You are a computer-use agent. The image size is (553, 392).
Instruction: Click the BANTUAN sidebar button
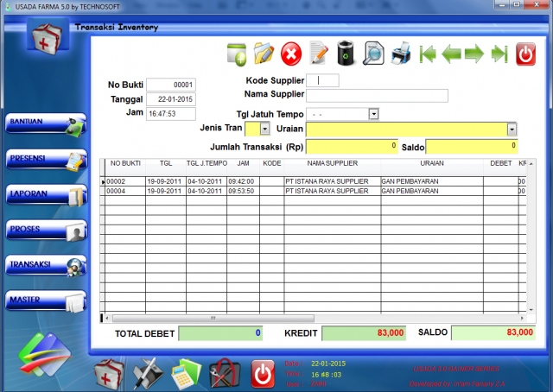pos(45,123)
